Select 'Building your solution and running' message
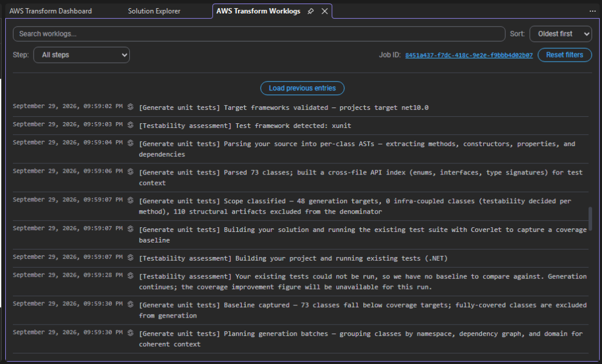602x364 pixels. pos(363,235)
